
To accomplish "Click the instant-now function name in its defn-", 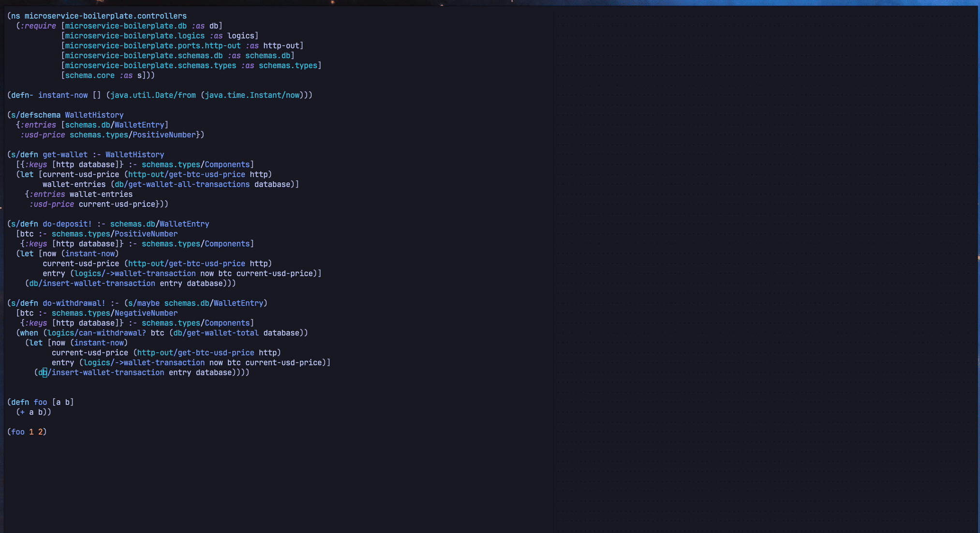I will 63,95.
